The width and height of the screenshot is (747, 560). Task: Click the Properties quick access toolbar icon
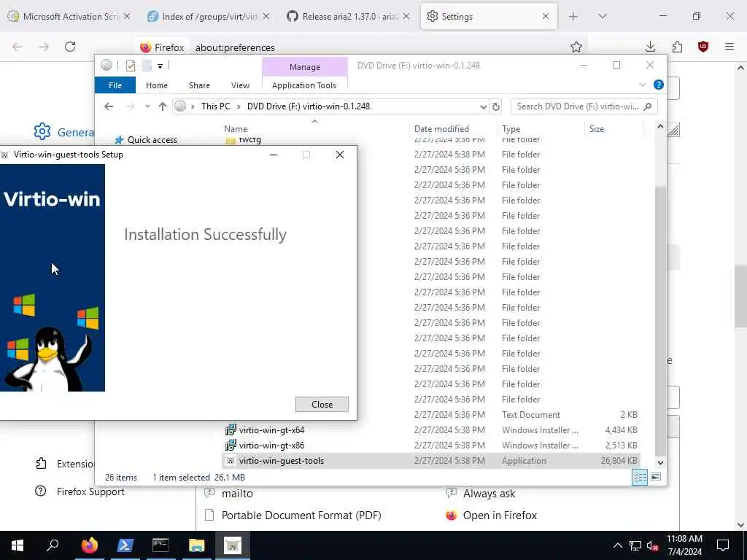(x=130, y=66)
